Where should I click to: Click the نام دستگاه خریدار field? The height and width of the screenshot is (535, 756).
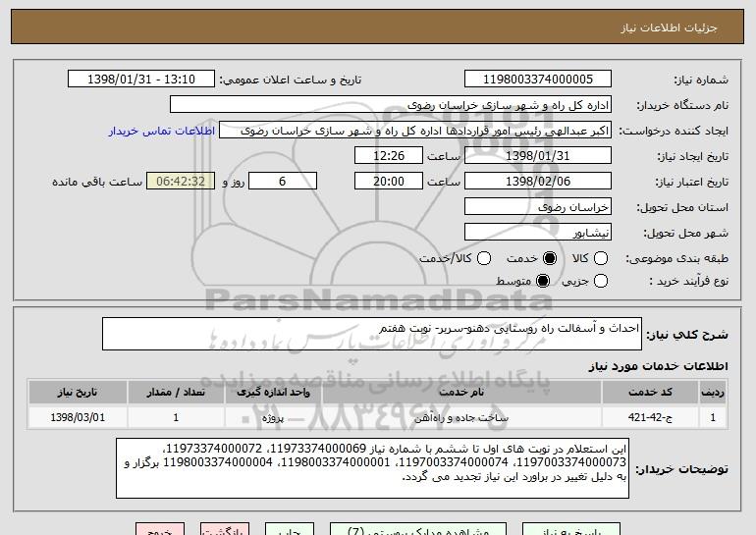coord(391,105)
